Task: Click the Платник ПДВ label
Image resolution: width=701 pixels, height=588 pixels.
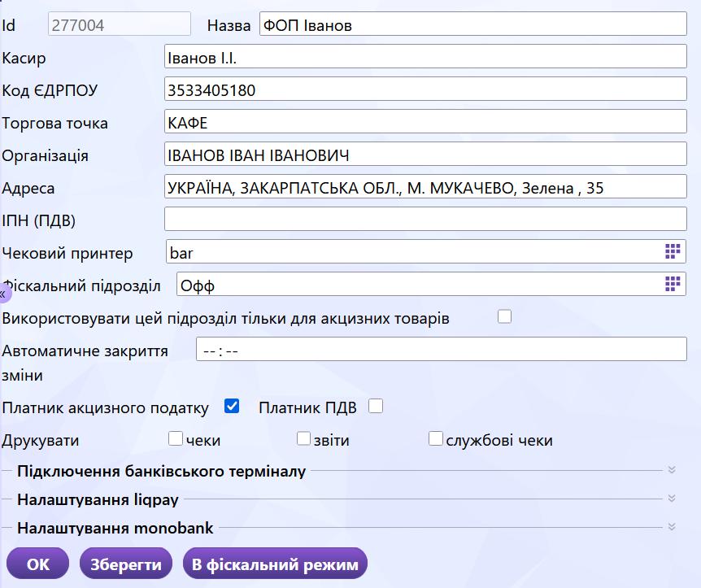Action: click(x=307, y=407)
